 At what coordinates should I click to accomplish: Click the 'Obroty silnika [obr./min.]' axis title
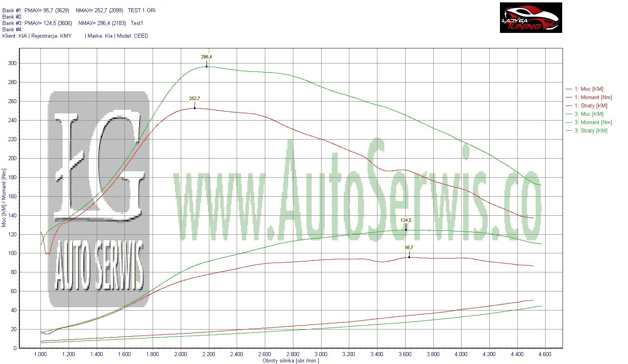(290, 360)
